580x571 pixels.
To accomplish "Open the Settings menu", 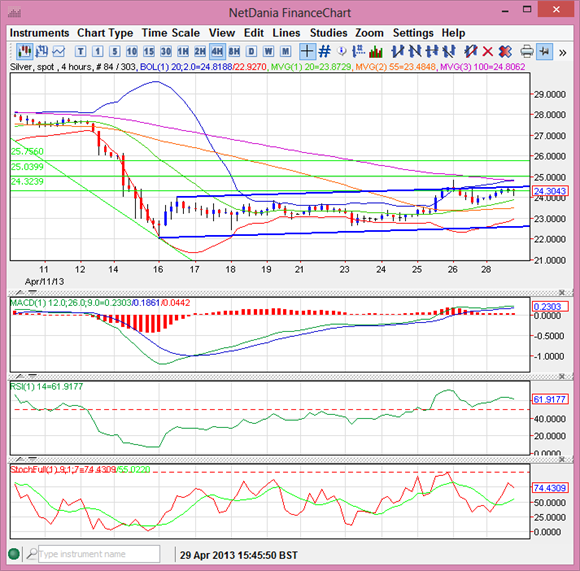I will [x=413, y=33].
